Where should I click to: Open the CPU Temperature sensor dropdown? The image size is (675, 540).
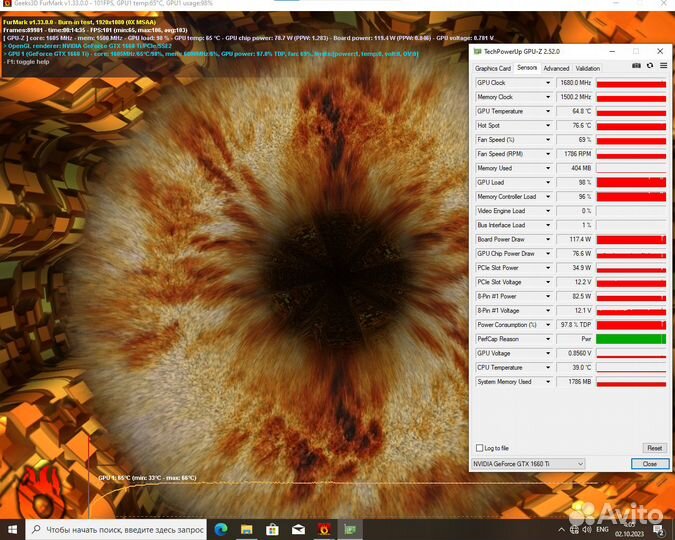coord(548,367)
